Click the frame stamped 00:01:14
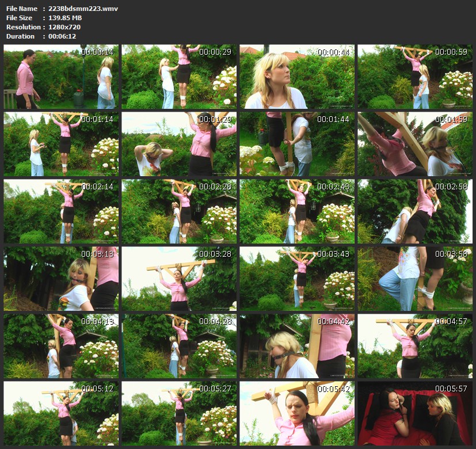 61,144
